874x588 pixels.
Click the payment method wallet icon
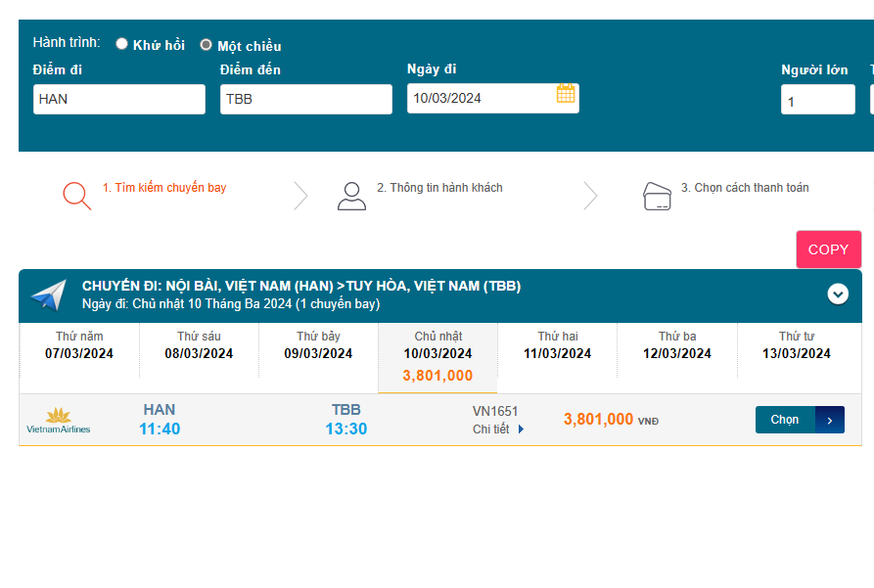point(657,196)
